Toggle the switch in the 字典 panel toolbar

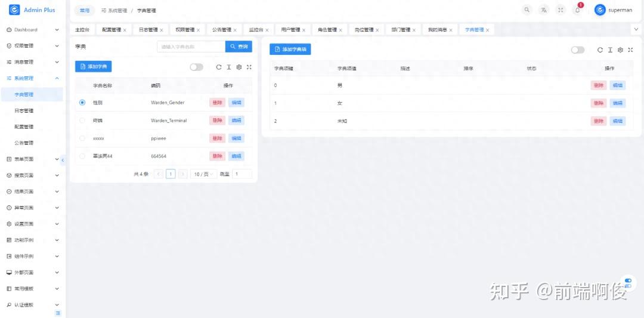tap(197, 67)
